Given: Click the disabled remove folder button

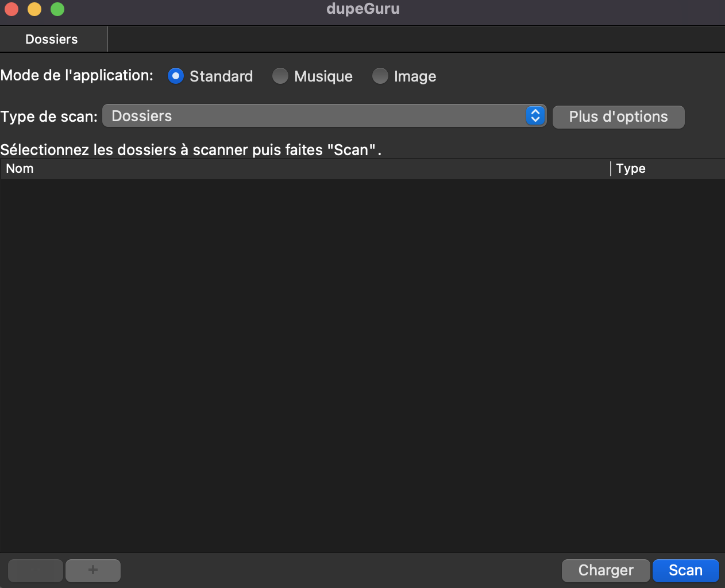Looking at the screenshot, I should pos(36,570).
